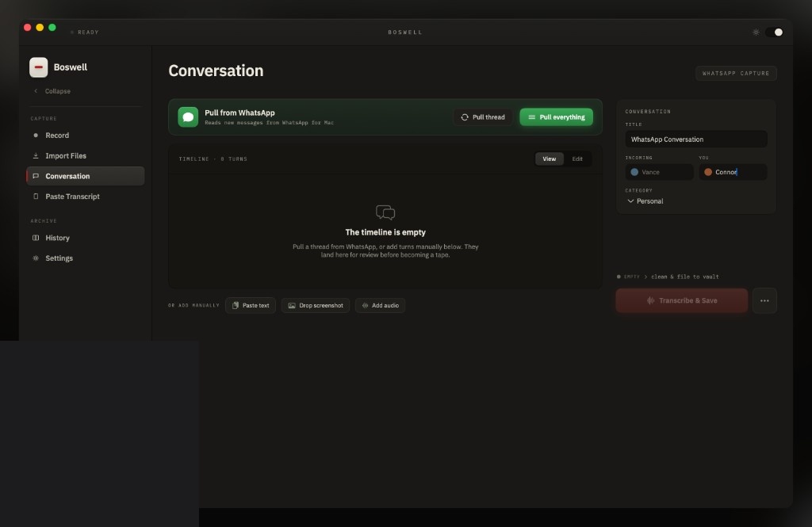Click the Import Files download icon
This screenshot has height=527, width=812.
pyautogui.click(x=36, y=156)
